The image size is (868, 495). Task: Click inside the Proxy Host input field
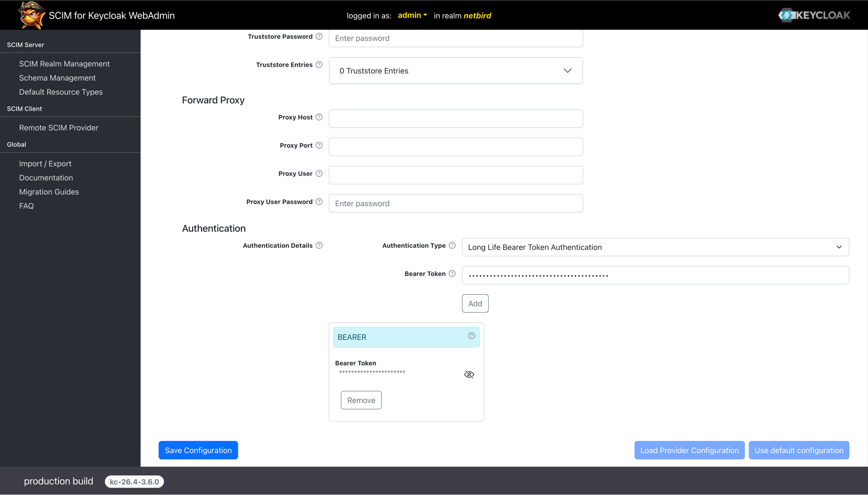pyautogui.click(x=455, y=119)
